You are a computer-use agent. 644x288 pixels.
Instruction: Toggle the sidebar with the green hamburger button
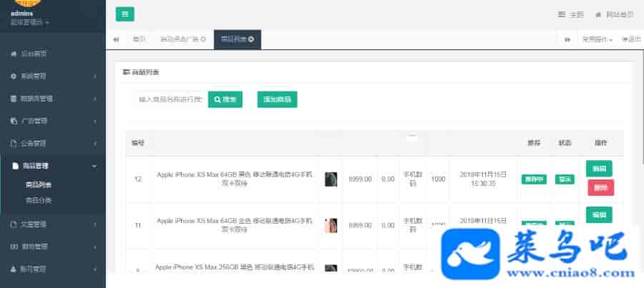[125, 14]
